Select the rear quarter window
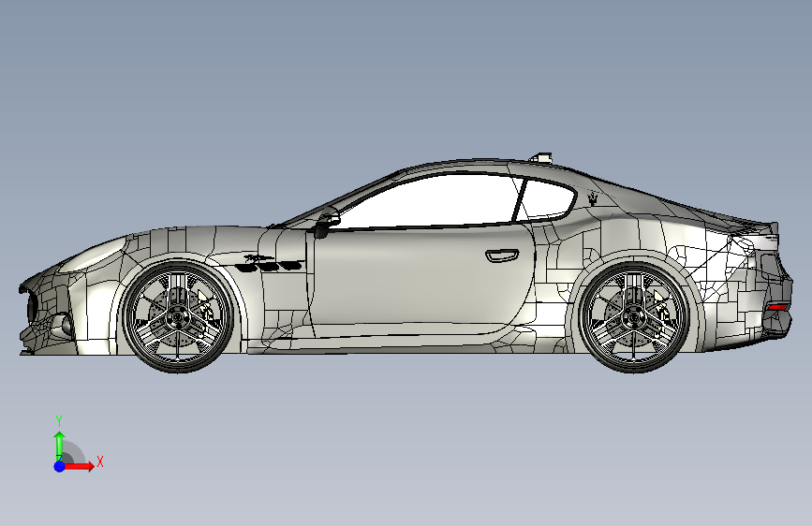This screenshot has width=812, height=526. [x=547, y=199]
